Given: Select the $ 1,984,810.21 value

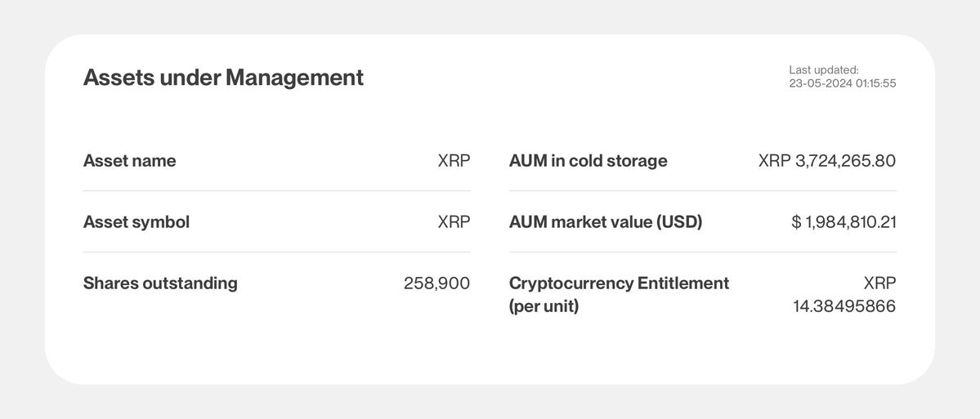Looking at the screenshot, I should click(844, 222).
